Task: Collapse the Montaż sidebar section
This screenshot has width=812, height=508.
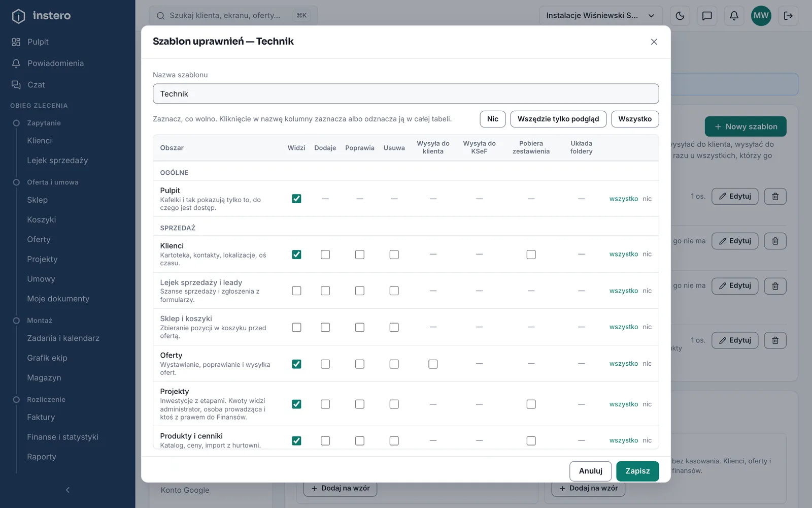Action: (x=40, y=321)
